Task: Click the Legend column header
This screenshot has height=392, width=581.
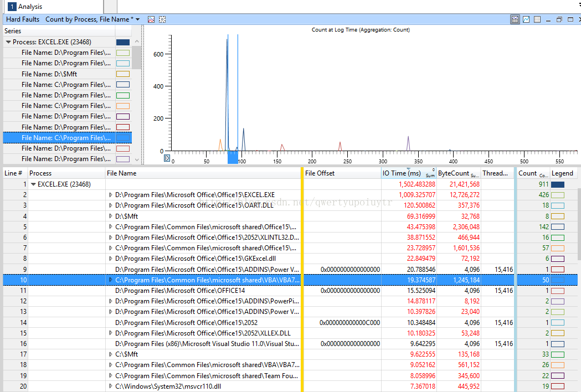Action: click(x=563, y=173)
